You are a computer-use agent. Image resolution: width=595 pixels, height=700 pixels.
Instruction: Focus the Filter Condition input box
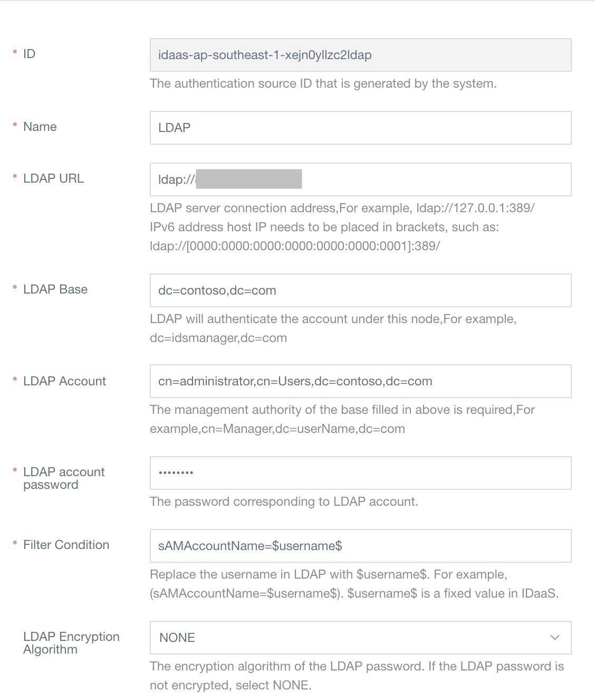(360, 546)
